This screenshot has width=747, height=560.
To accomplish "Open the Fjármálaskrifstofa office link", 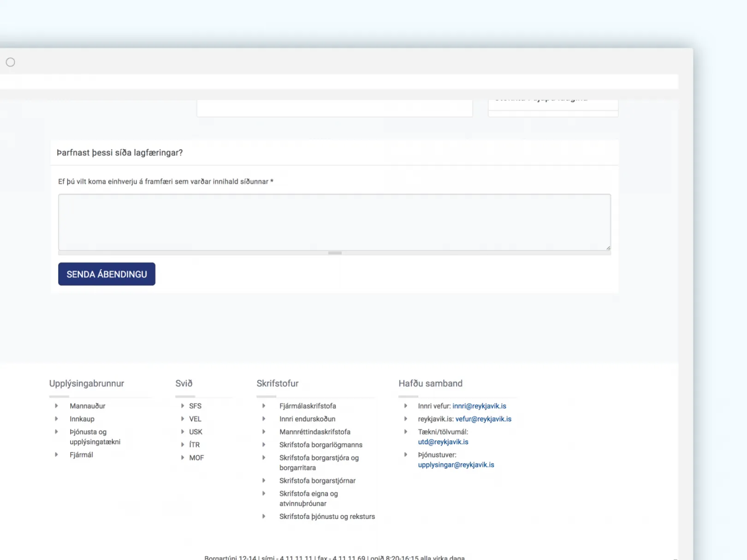I will (x=308, y=406).
